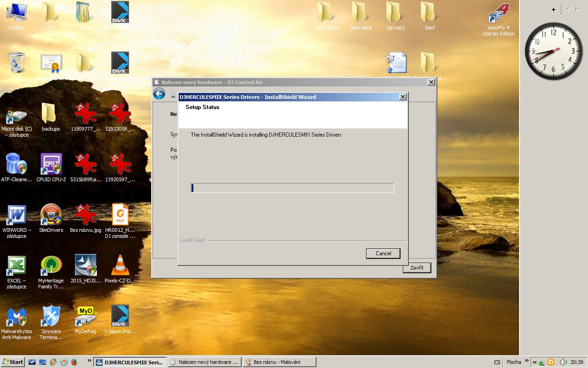
Task: Launch MyDefrag desktop icon
Action: 85,320
